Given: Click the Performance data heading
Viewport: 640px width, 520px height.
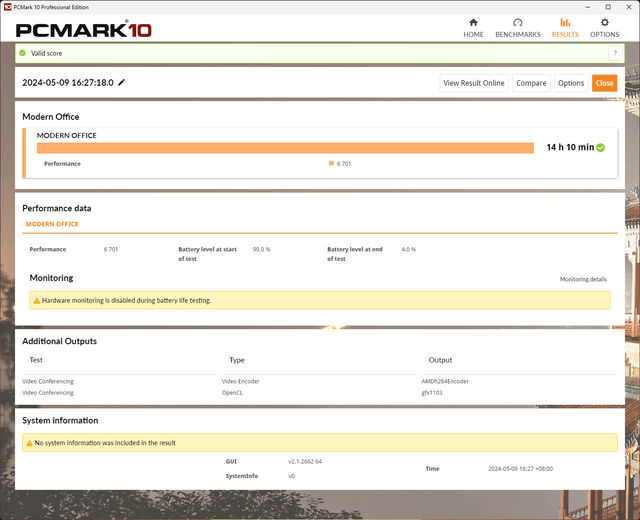Looking at the screenshot, I should point(57,208).
